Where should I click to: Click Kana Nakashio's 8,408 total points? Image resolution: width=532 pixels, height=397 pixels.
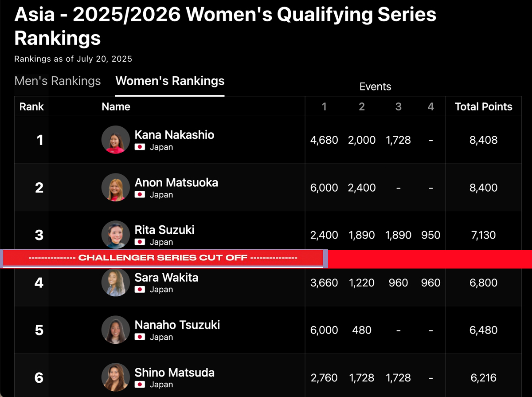[x=483, y=140]
